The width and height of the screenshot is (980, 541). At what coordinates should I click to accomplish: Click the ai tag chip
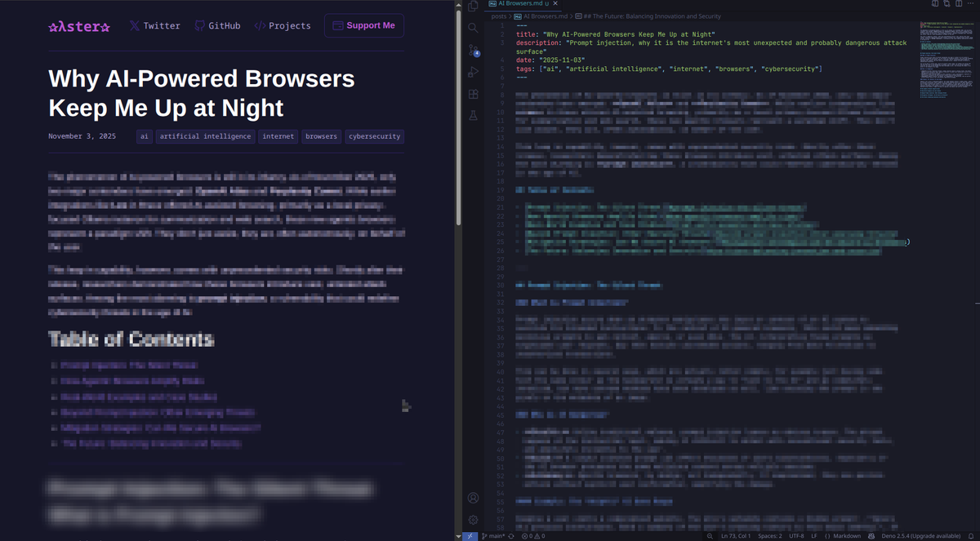pos(145,136)
